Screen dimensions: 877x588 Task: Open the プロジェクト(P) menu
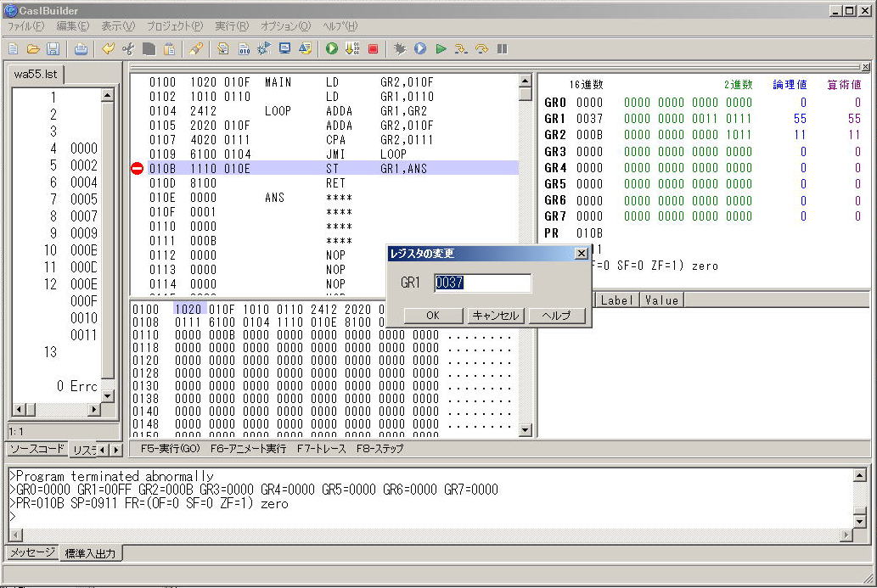[x=174, y=26]
